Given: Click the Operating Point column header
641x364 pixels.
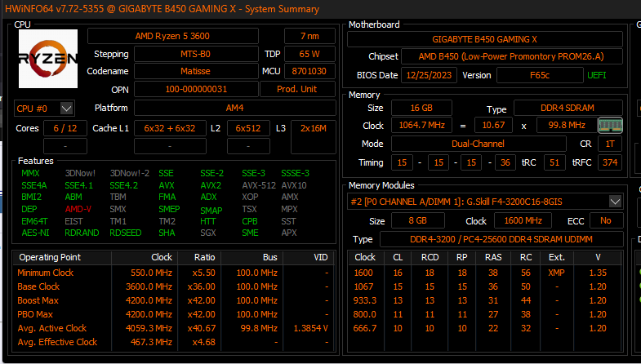Looking at the screenshot, I should [x=50, y=257].
